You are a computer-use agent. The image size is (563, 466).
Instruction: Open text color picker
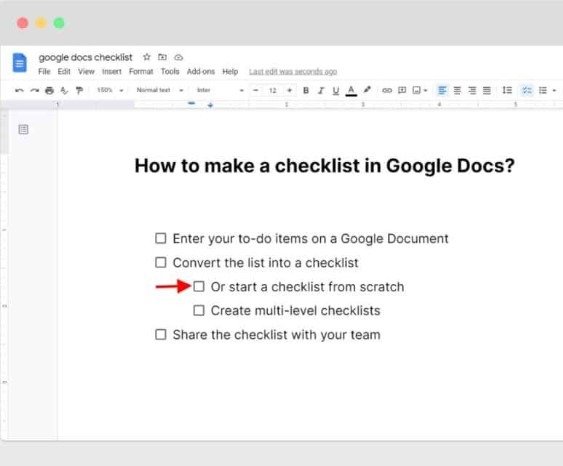351,90
